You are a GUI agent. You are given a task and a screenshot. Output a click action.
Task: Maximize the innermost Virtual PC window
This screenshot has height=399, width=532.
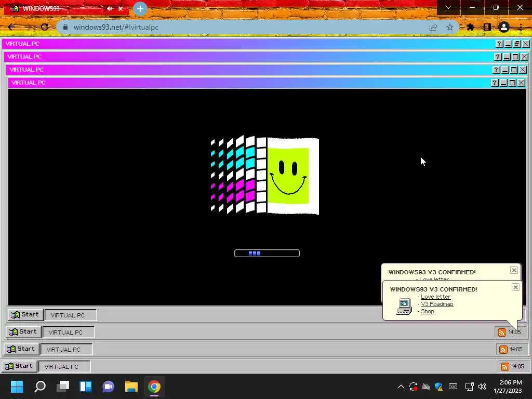point(512,83)
